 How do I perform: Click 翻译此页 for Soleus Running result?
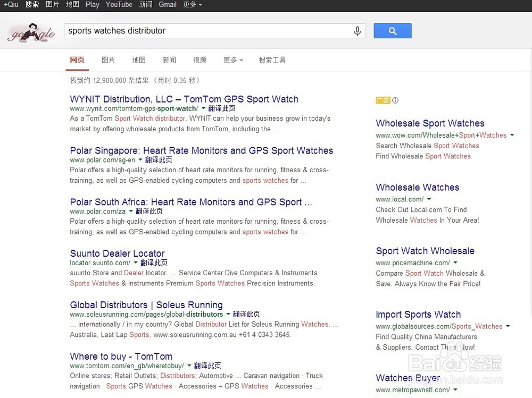[246, 315]
